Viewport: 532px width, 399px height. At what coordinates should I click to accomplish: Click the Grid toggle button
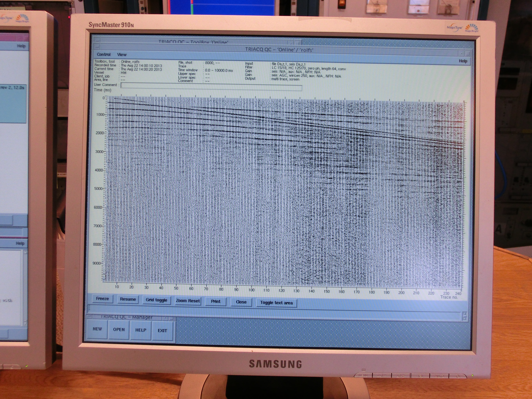[x=156, y=300]
